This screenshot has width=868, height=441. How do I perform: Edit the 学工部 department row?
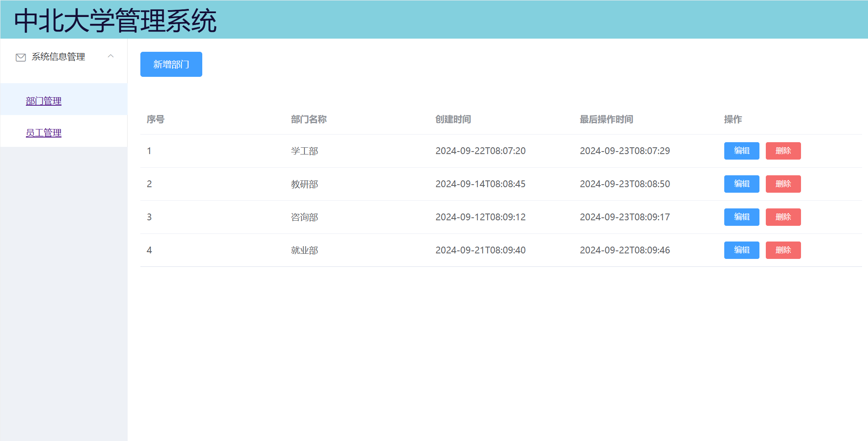click(741, 151)
